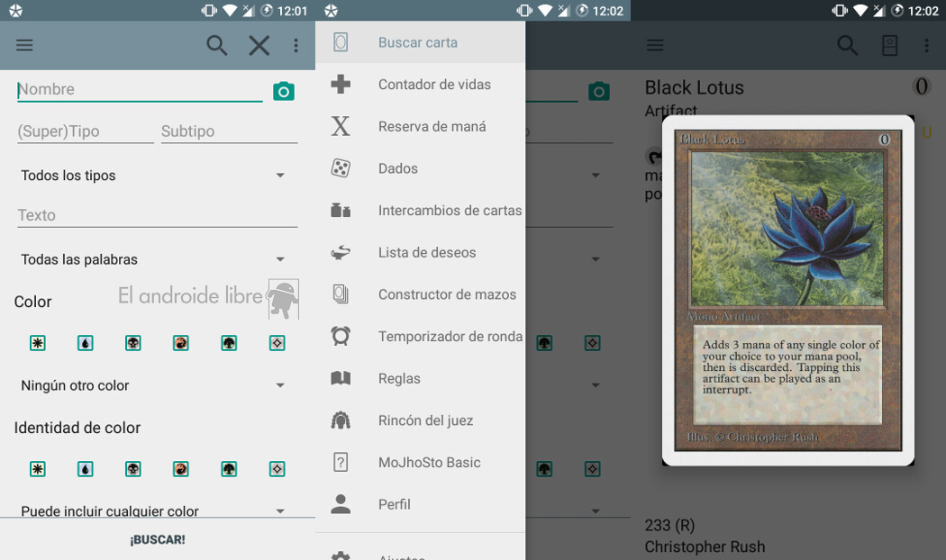The height and width of the screenshot is (560, 946).
Task: Clear search with the X icon
Action: (259, 45)
